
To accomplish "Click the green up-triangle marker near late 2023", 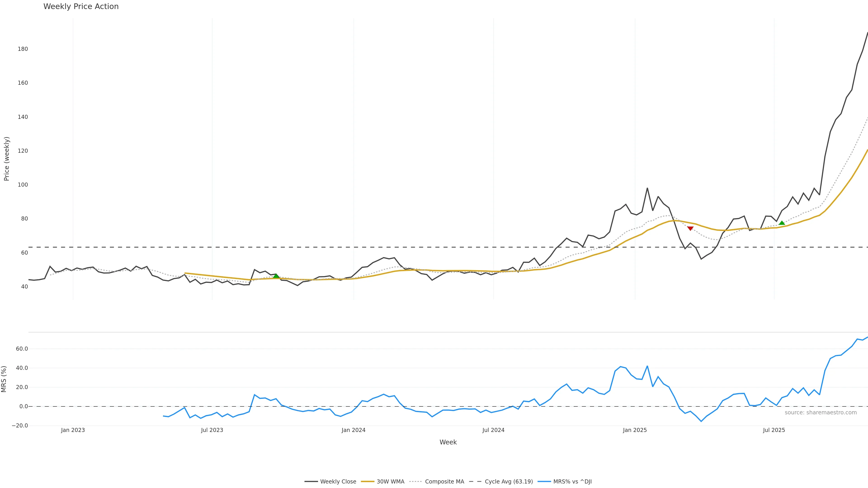I will [276, 276].
